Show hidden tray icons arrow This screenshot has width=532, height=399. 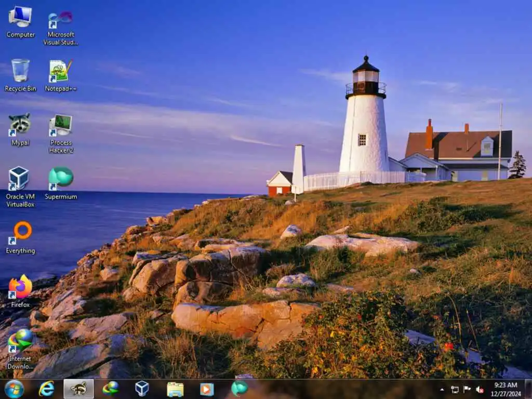tap(442, 390)
